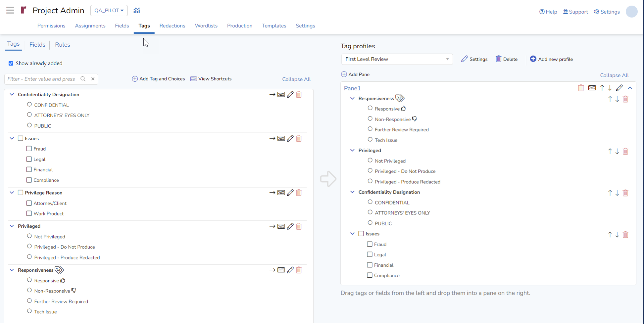
Task: Click Add new profile
Action: point(551,59)
